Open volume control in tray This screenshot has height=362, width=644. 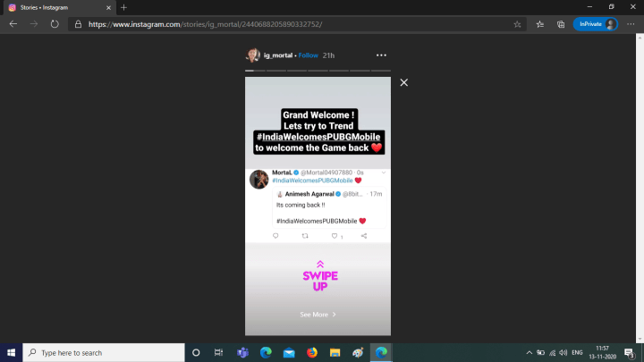563,352
